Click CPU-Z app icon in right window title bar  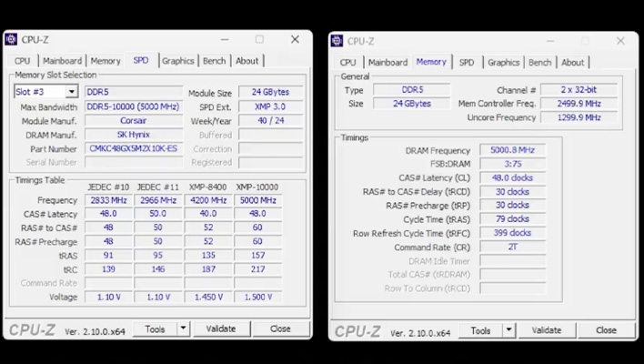(x=337, y=41)
